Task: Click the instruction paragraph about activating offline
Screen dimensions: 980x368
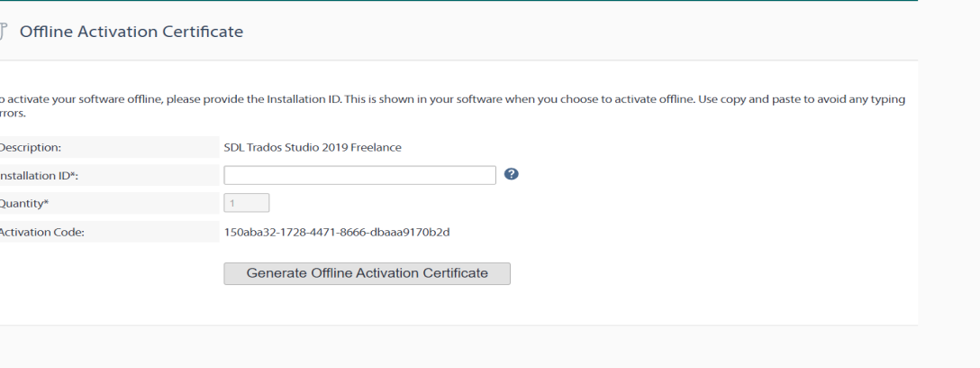Action: [452, 106]
